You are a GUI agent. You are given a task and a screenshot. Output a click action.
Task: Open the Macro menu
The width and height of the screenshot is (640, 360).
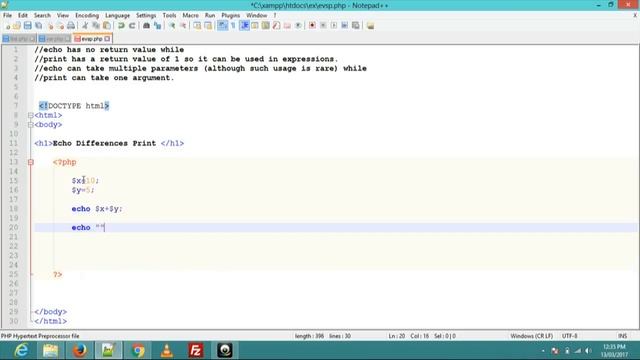[x=190, y=15]
